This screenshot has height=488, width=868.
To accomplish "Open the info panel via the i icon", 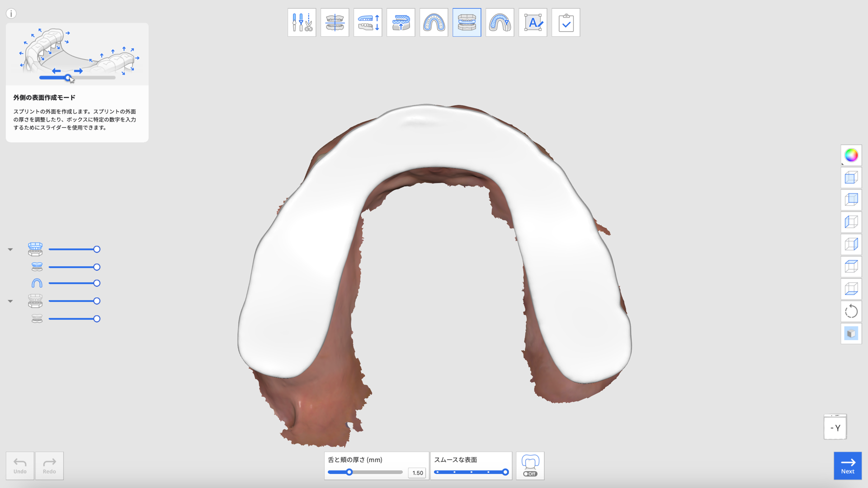I will coord(11,14).
